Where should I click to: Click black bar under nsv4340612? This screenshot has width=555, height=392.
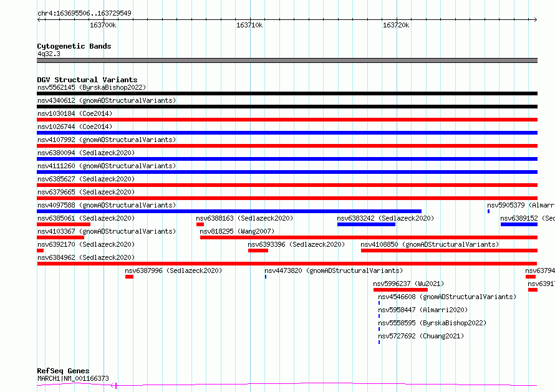click(x=287, y=107)
